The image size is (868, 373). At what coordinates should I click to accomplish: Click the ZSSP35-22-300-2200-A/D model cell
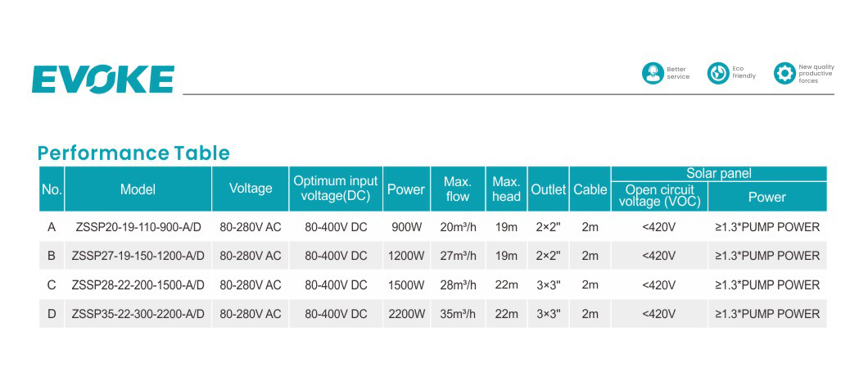coord(138,314)
